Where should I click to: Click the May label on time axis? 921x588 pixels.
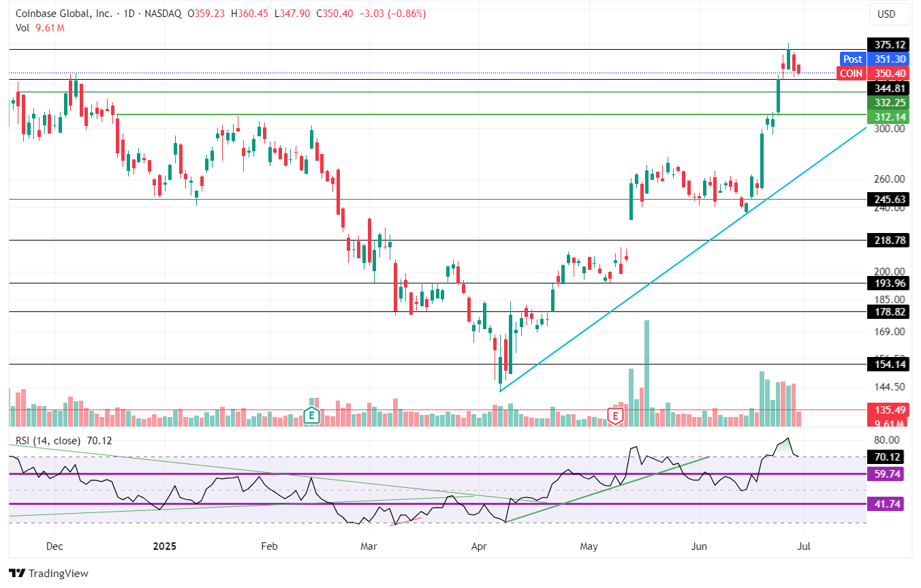589,546
